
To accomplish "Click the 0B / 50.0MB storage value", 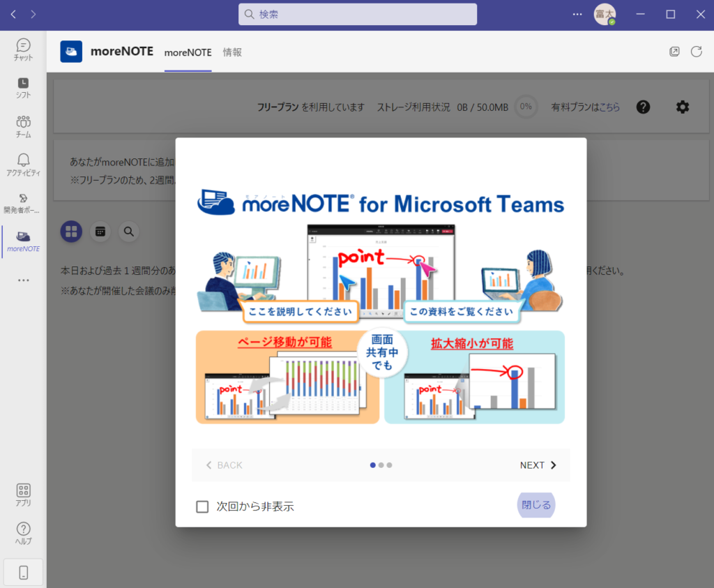I will (x=483, y=107).
